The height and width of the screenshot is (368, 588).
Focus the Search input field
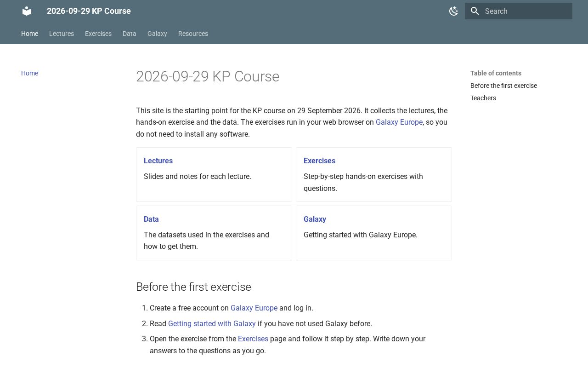pyautogui.click(x=519, y=11)
